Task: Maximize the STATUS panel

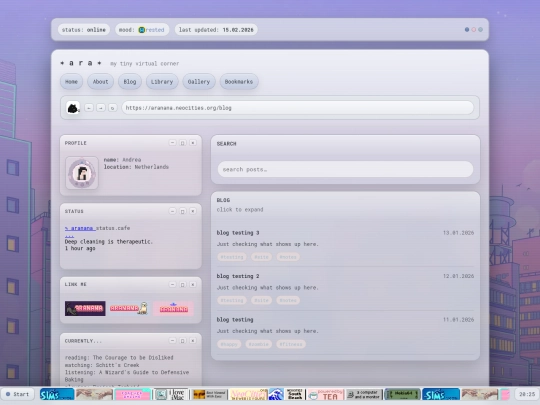Action: [183, 211]
